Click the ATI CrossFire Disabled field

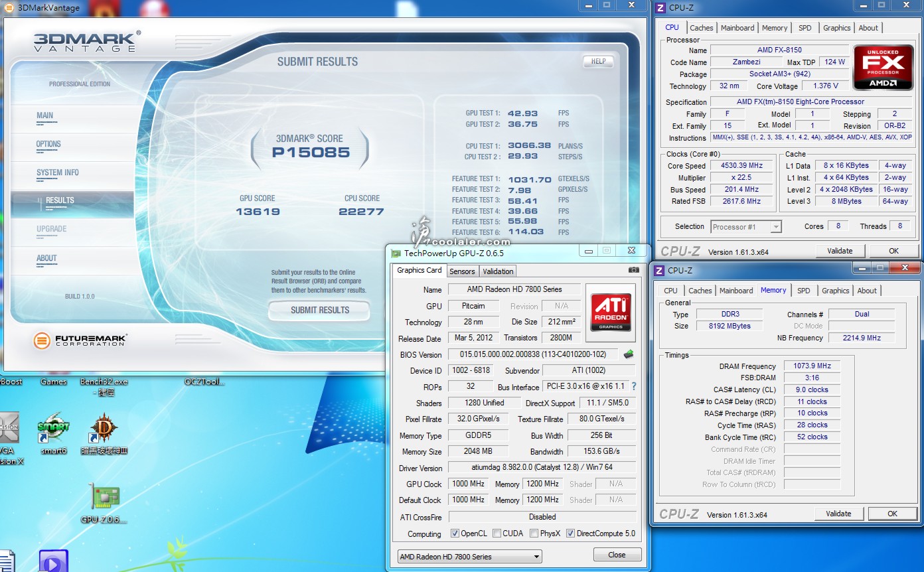[542, 517]
